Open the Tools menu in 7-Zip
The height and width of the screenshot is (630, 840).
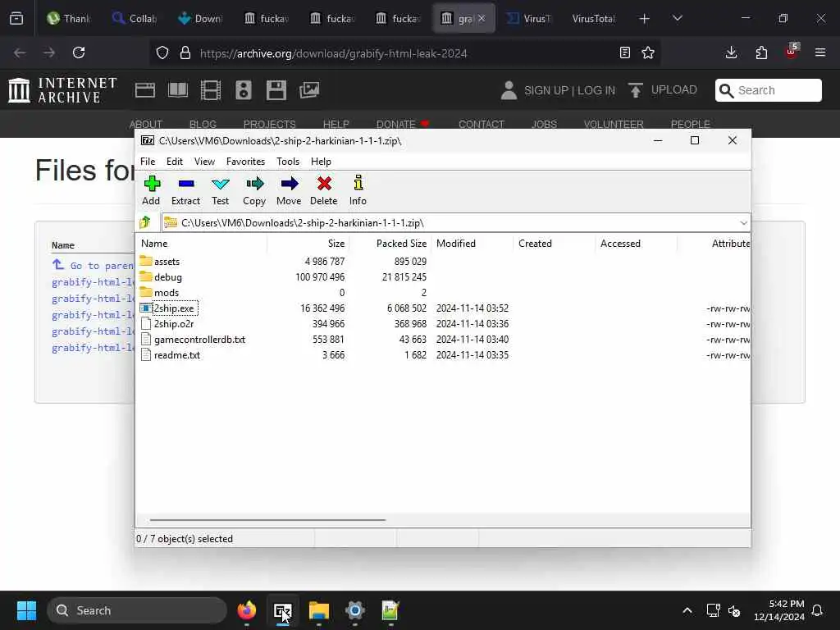tap(288, 162)
